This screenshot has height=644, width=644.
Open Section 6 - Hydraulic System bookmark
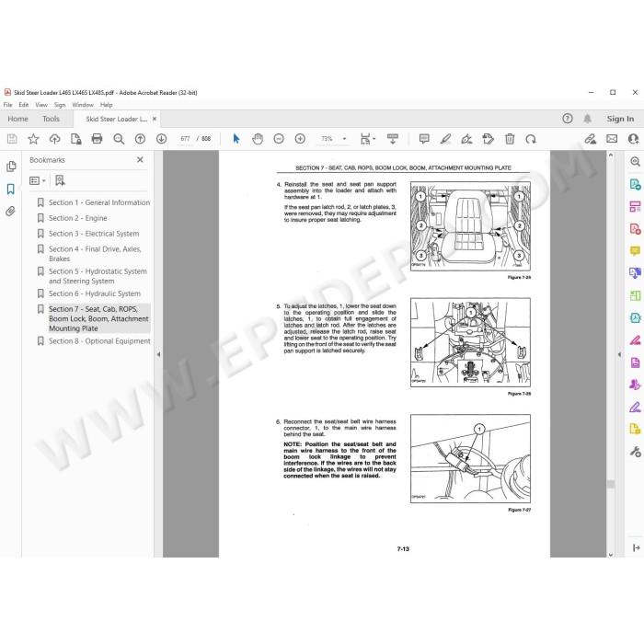click(95, 293)
